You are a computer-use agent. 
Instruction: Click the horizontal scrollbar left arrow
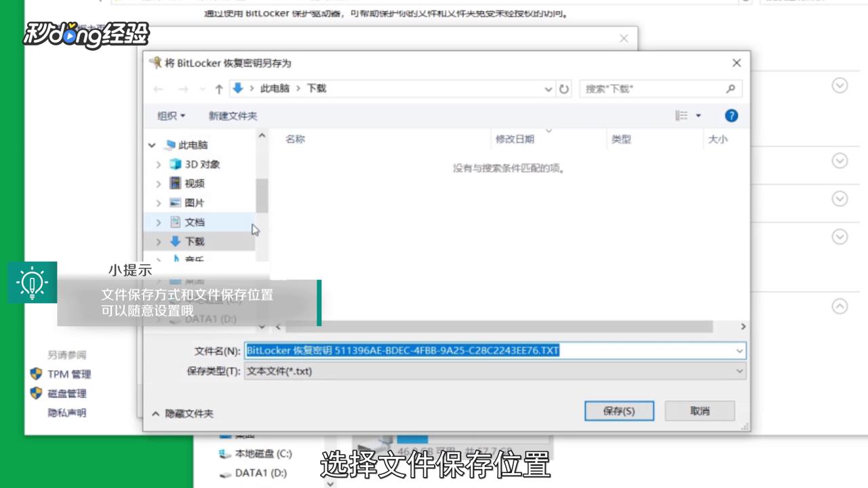(278, 327)
